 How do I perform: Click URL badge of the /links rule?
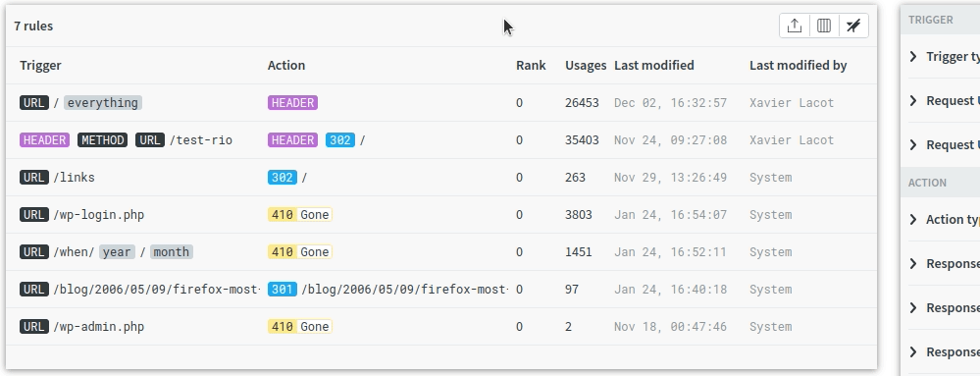33,178
